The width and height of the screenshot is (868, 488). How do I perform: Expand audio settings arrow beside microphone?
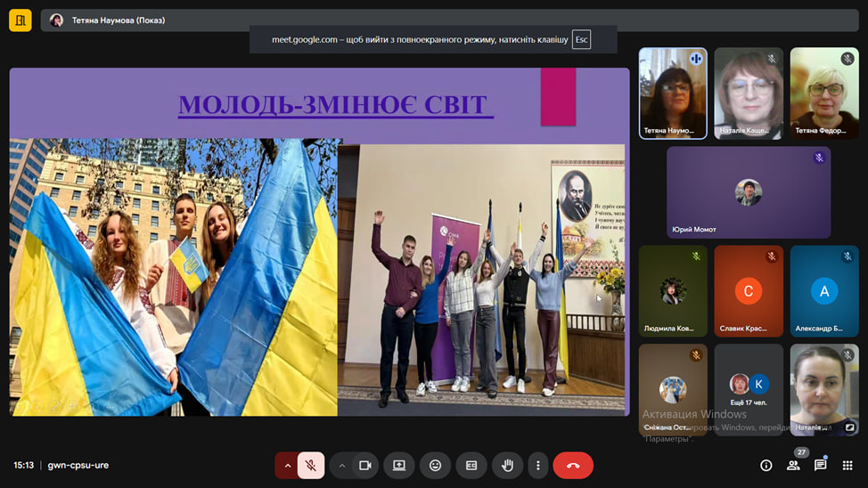(x=287, y=465)
